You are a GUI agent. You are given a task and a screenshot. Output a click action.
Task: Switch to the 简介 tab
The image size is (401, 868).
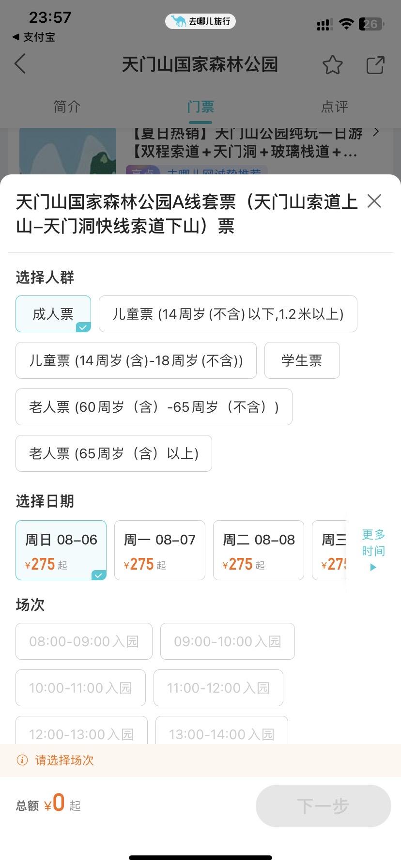tap(67, 107)
